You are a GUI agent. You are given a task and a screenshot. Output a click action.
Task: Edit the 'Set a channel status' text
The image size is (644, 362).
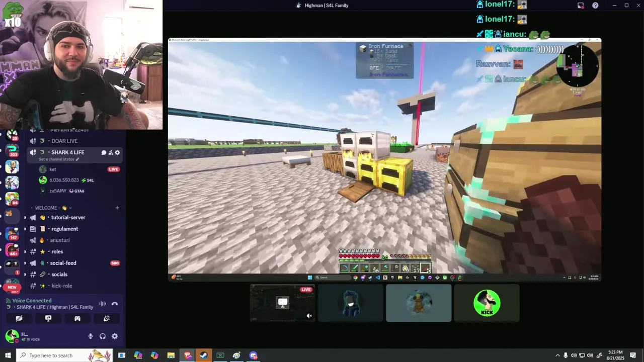[59, 159]
